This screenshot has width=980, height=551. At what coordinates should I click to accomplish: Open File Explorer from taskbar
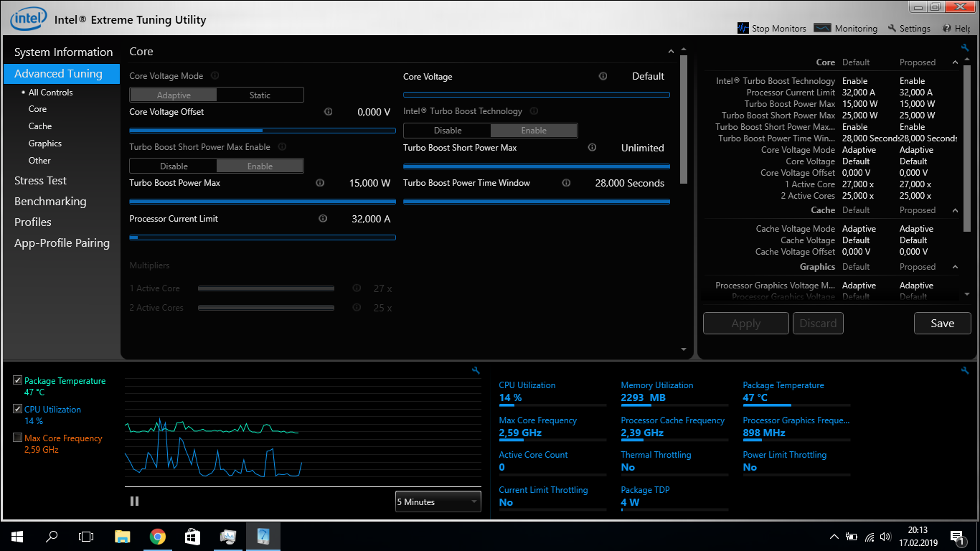click(123, 536)
